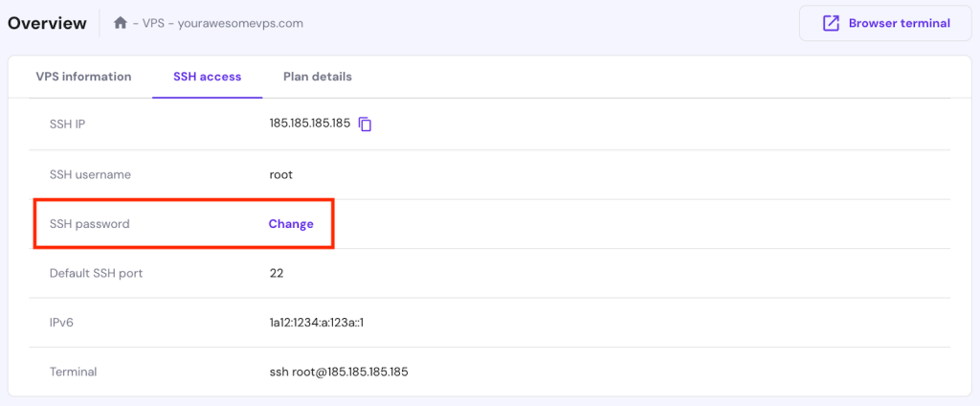
Task: Click the home icon in the breadcrumb
Action: [121, 23]
